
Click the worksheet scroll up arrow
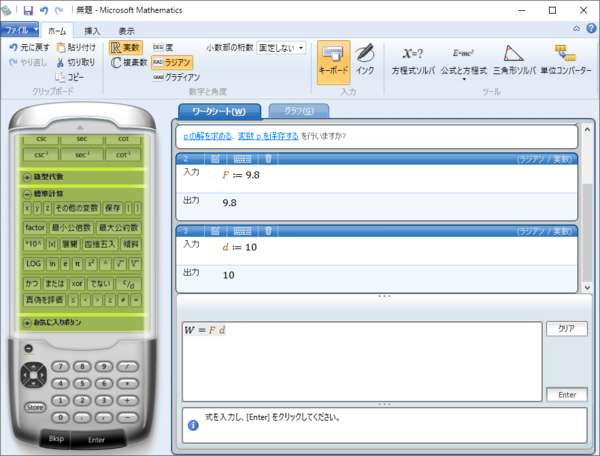pos(587,130)
